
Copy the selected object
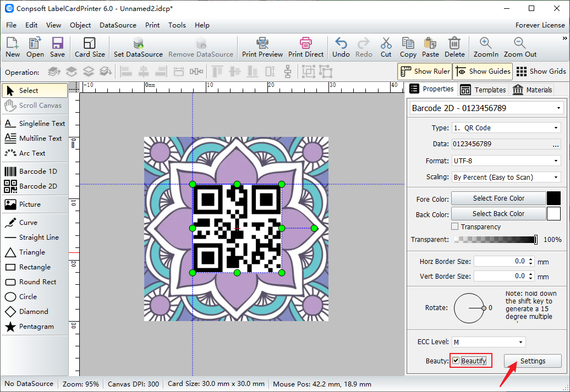click(x=408, y=47)
